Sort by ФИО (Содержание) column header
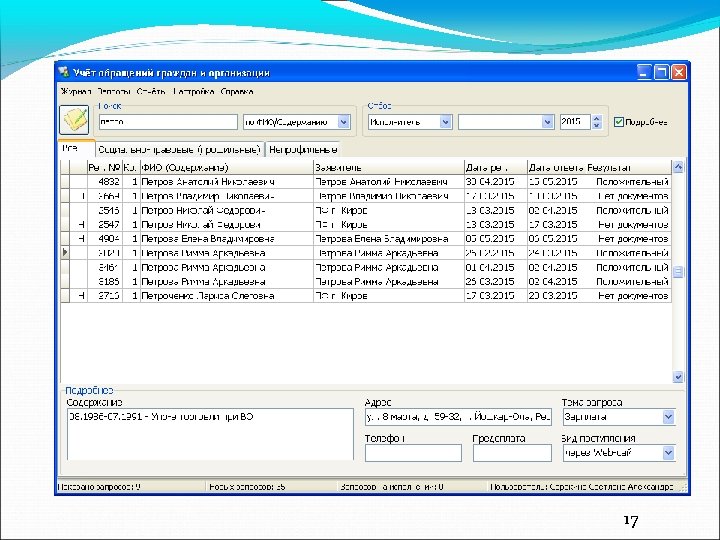This screenshot has width=720, height=540. coord(227,168)
